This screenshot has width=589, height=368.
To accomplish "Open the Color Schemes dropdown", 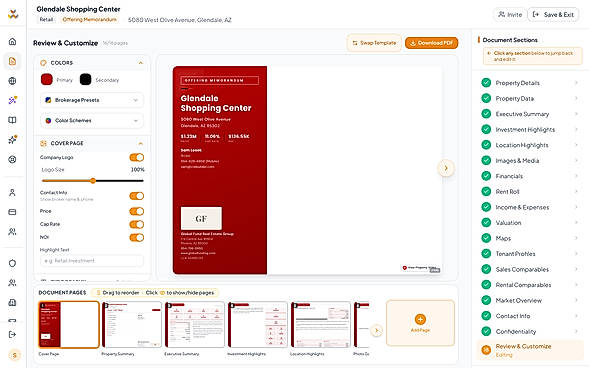I will pos(92,121).
